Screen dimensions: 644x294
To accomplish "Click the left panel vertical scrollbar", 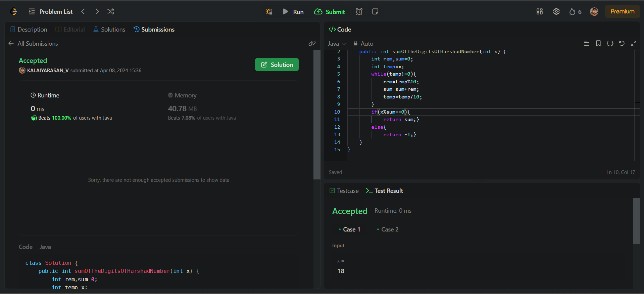I will click(x=317, y=115).
